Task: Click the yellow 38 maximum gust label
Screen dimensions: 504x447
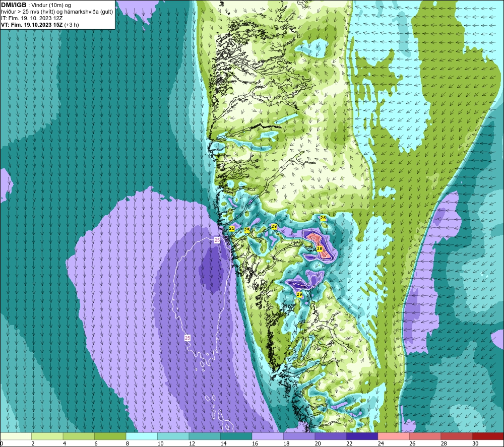Action: click(320, 248)
